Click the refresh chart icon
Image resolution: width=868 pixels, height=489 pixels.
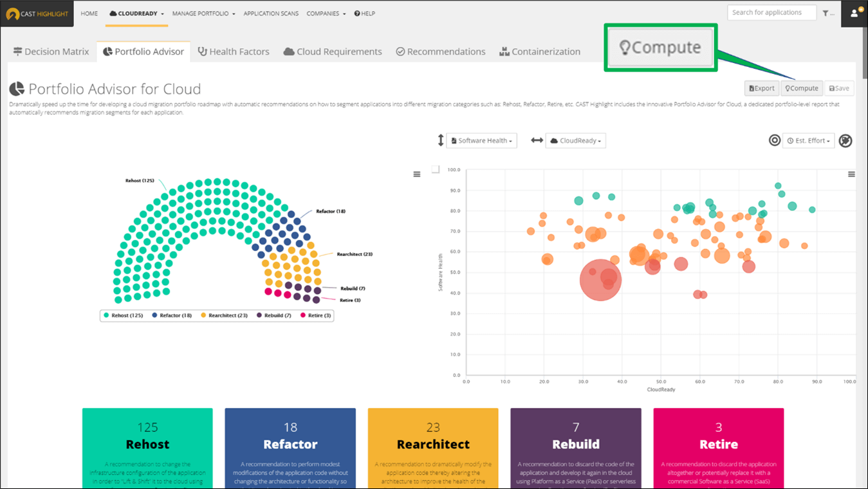pos(845,140)
